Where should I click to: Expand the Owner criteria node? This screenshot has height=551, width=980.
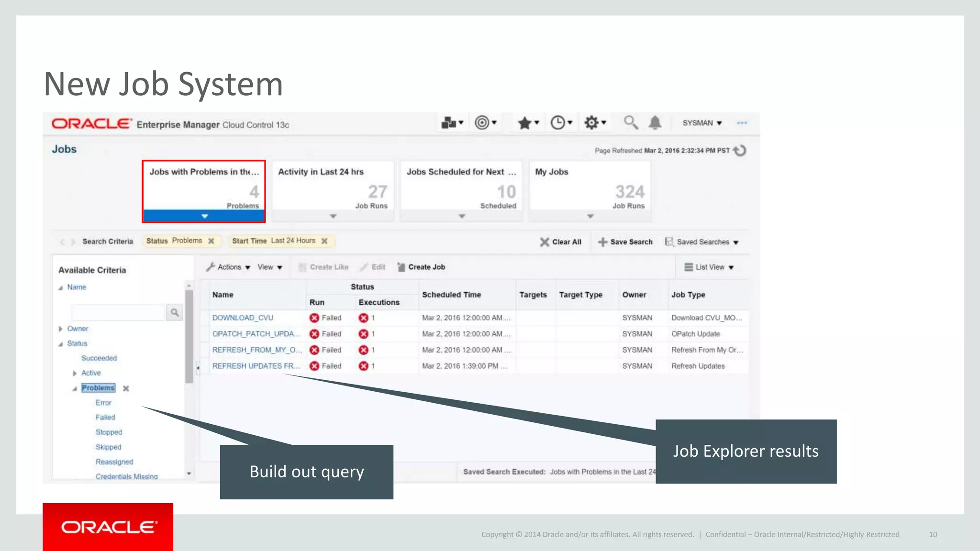(60, 329)
